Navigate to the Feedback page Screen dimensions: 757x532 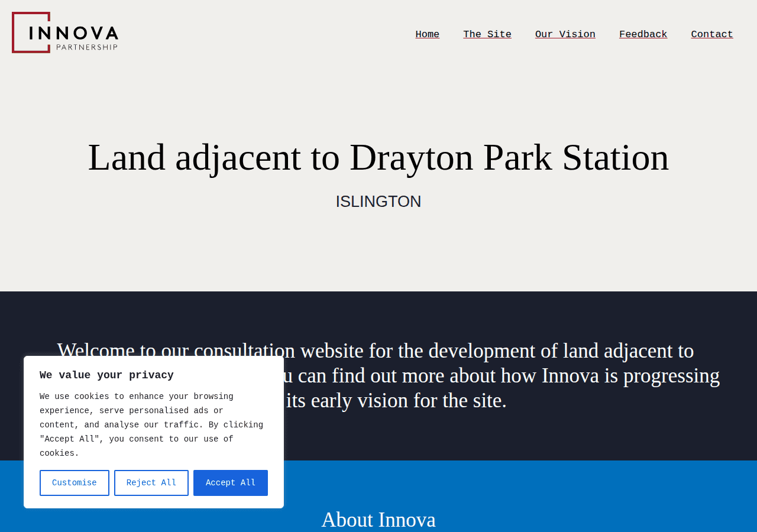[x=643, y=34]
